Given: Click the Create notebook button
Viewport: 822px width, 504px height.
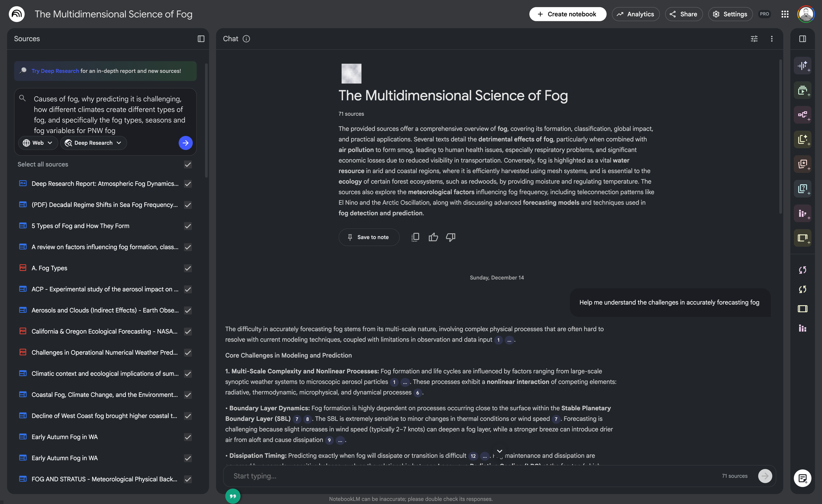Looking at the screenshot, I should point(568,14).
